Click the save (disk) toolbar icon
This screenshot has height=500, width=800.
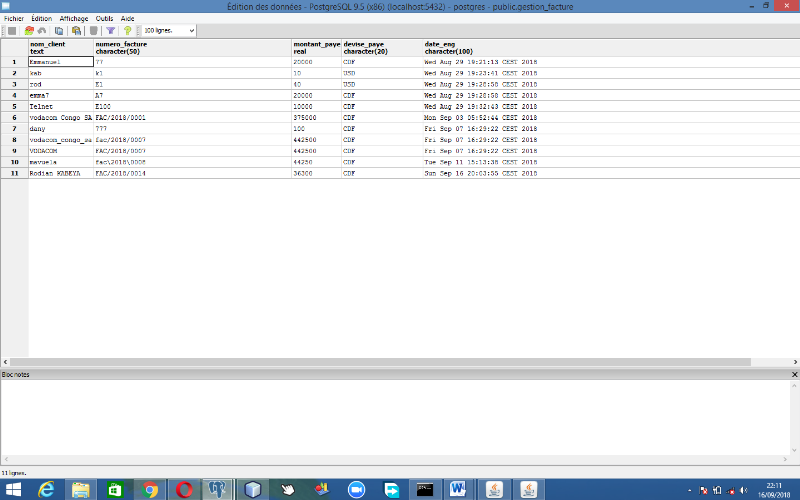click(12, 31)
